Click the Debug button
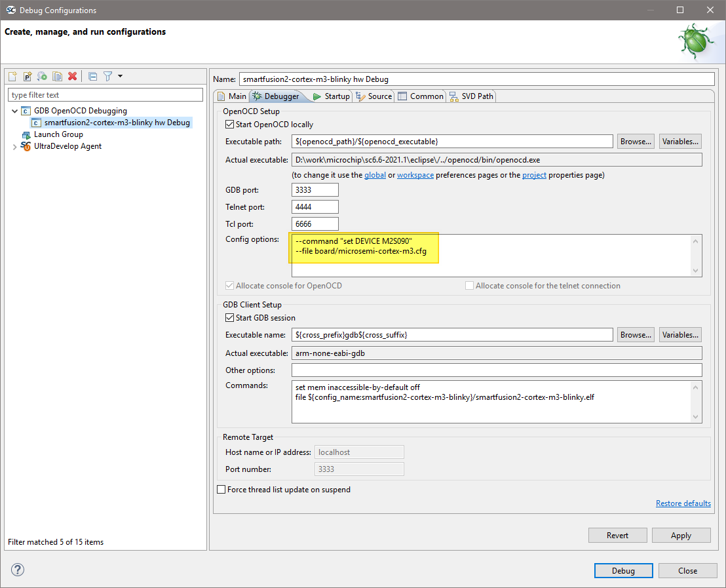 pyautogui.click(x=623, y=570)
